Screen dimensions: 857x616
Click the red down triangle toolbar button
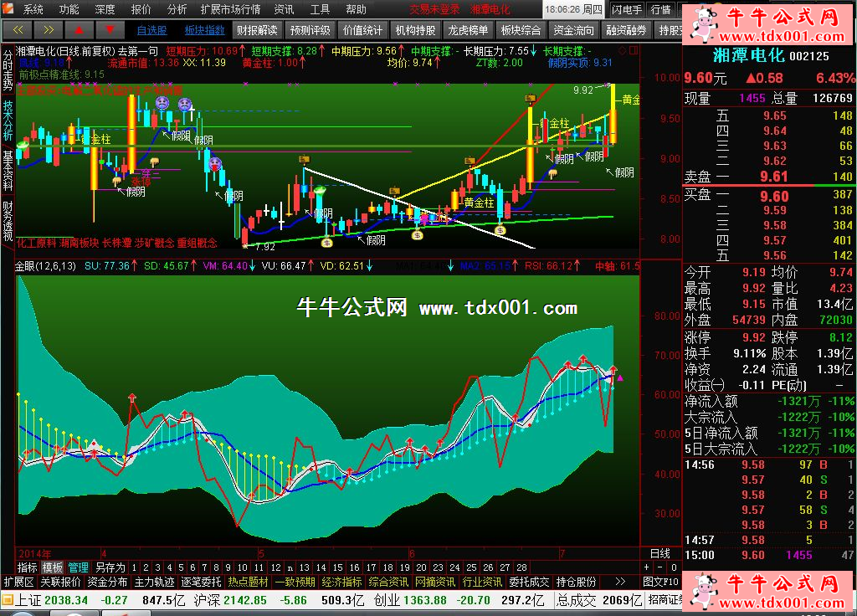110,29
